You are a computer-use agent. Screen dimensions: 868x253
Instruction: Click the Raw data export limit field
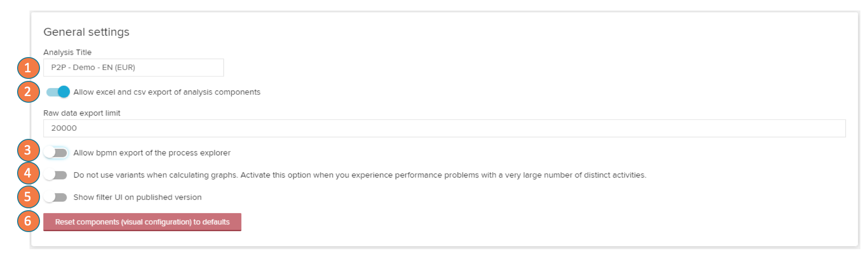click(444, 128)
